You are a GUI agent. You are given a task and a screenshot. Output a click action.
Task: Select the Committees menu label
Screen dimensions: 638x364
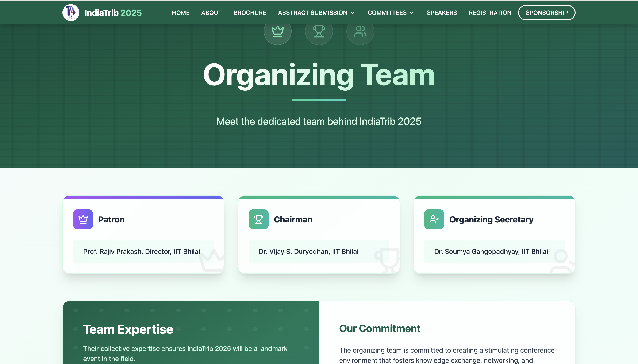(387, 13)
